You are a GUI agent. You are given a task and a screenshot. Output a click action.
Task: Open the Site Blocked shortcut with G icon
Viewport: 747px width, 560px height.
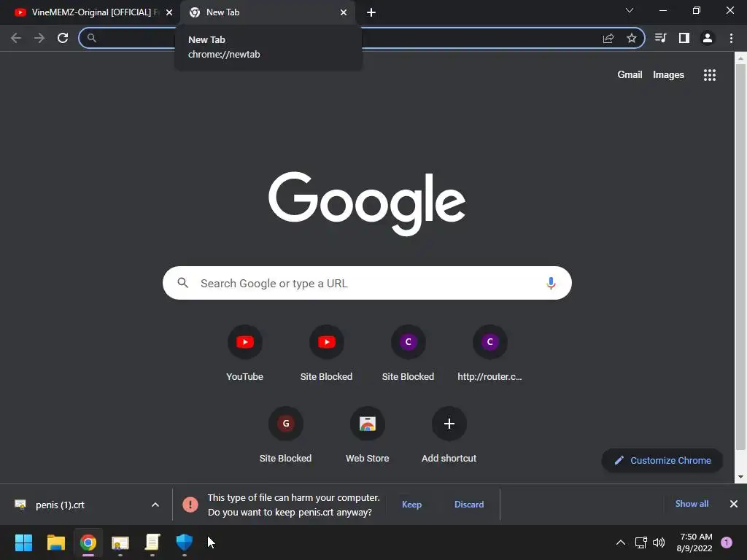click(x=286, y=435)
